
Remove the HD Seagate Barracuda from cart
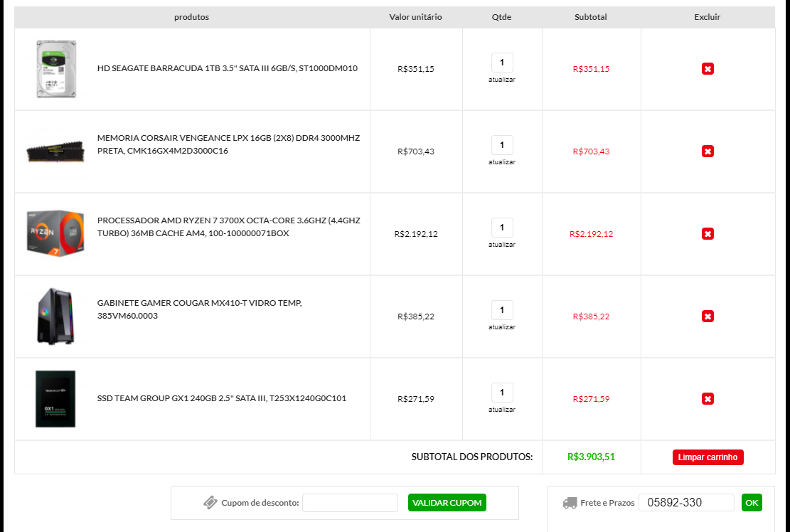pos(708,69)
